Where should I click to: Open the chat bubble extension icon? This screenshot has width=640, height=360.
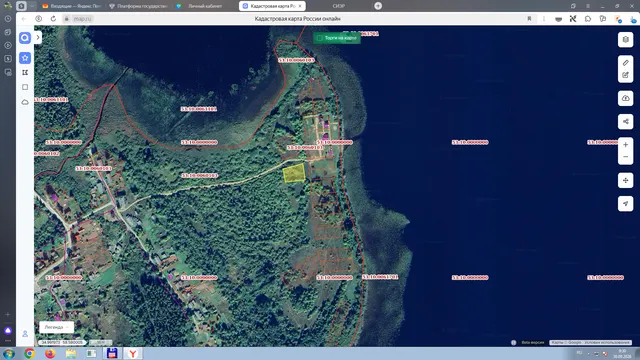[588, 19]
